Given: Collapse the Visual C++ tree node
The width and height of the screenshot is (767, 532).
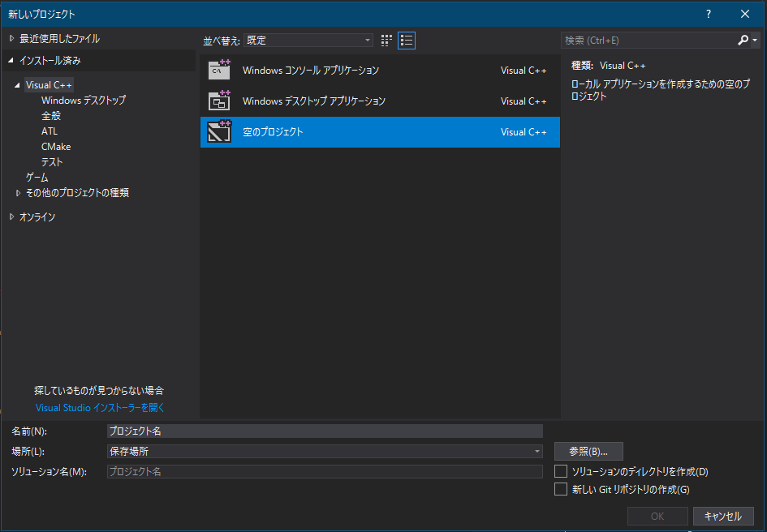Looking at the screenshot, I should 17,85.
